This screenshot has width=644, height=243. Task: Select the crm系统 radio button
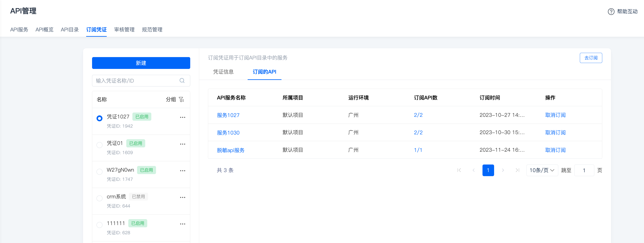click(x=100, y=198)
